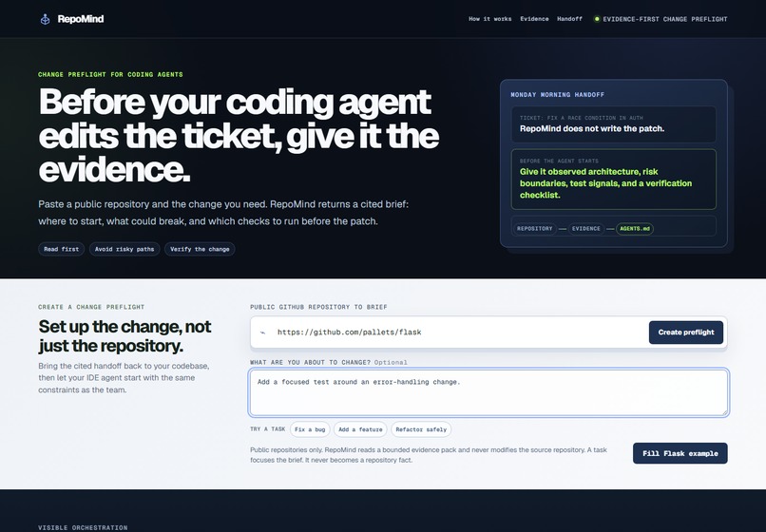Click the Before the agent starts label
Screen dimensions: 766x532
point(559,161)
